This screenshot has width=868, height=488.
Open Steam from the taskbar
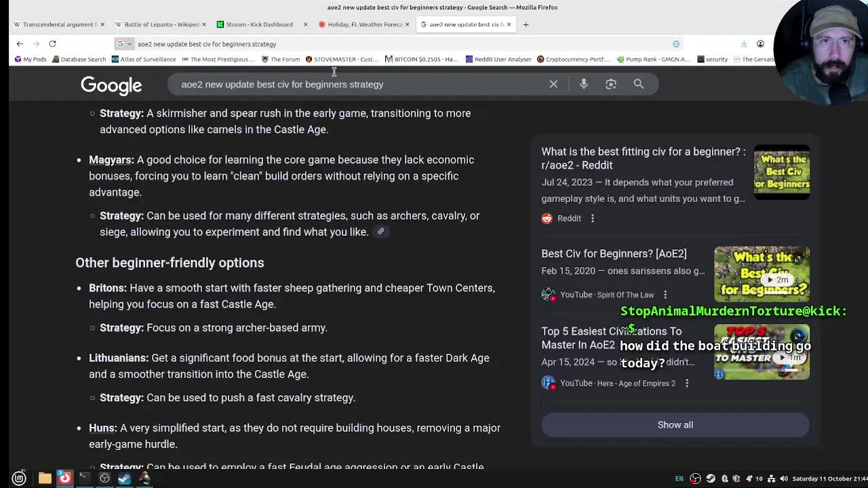point(124,479)
